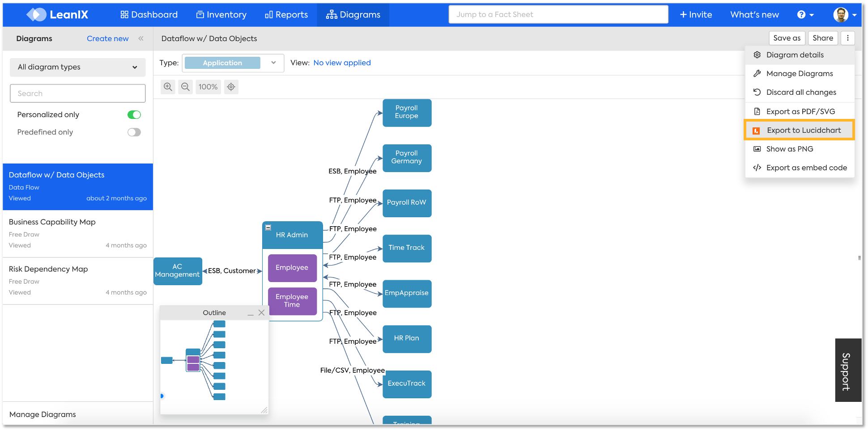Image resolution: width=868 pixels, height=430 pixels.
Task: Click the LeanX logo
Action: click(57, 15)
